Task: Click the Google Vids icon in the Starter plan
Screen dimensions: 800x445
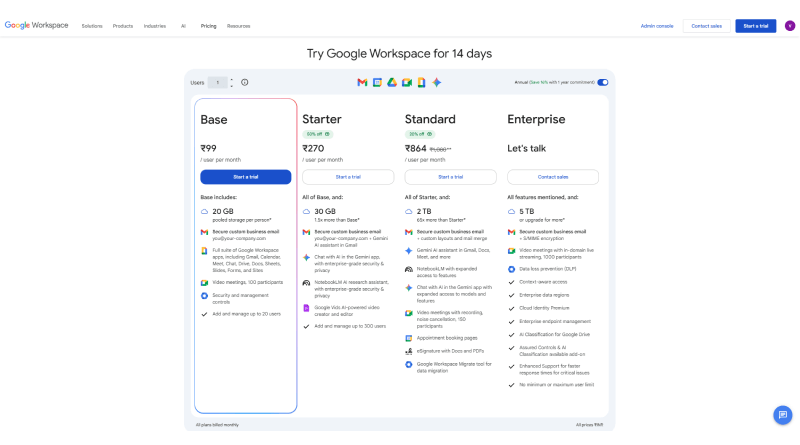Action: [x=306, y=308]
